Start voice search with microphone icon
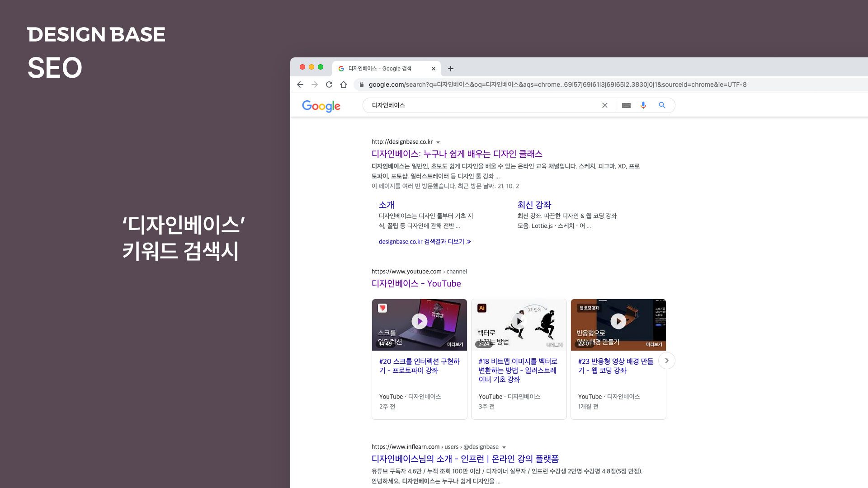This screenshot has height=488, width=868. pyautogui.click(x=643, y=105)
